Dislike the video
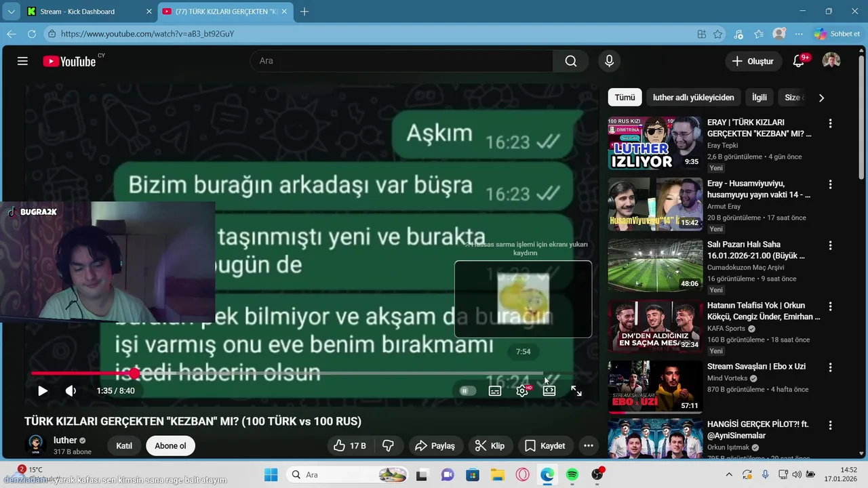Image resolution: width=868 pixels, height=488 pixels. [388, 445]
